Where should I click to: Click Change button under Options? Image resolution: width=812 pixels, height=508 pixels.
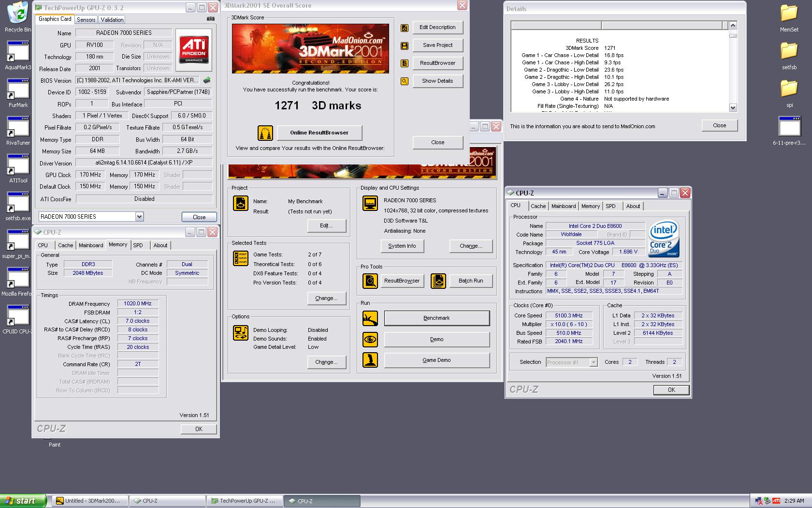click(x=326, y=362)
